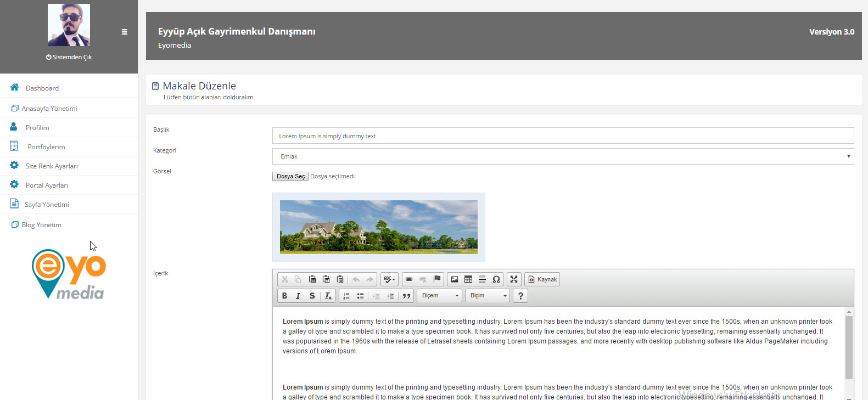Click Paste as plain text icon
The width and height of the screenshot is (868, 400).
click(326, 279)
